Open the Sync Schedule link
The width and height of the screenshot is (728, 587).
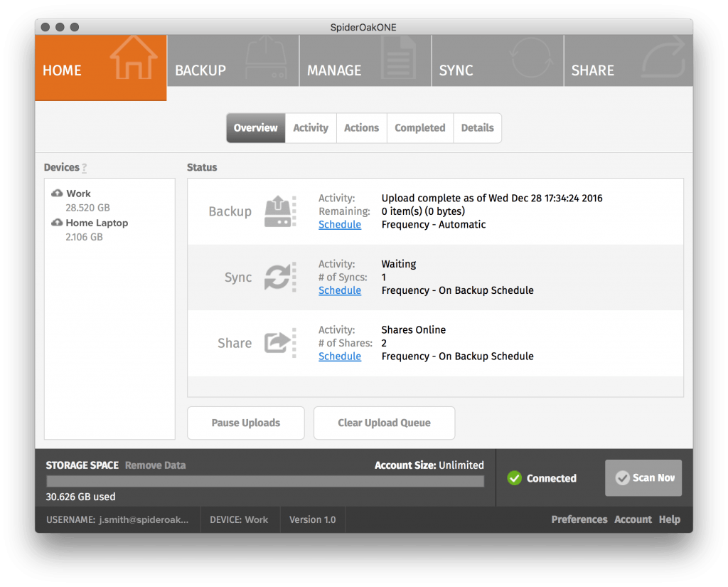(340, 290)
